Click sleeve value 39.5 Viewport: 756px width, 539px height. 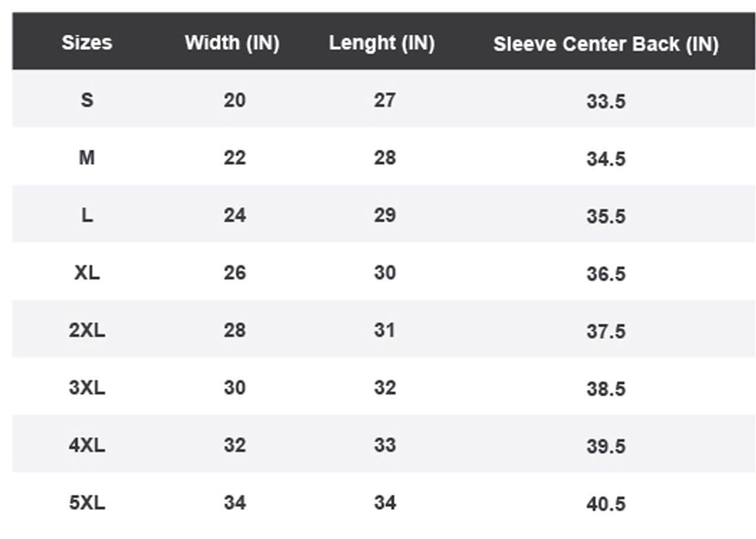(606, 446)
